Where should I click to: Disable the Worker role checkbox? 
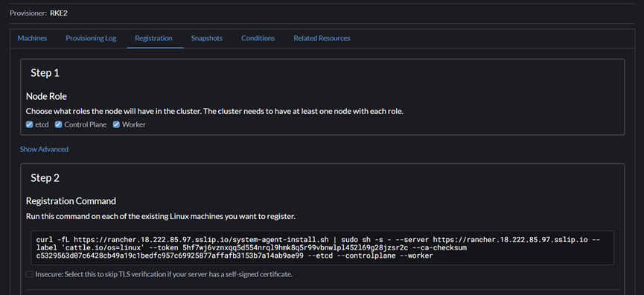(x=116, y=124)
